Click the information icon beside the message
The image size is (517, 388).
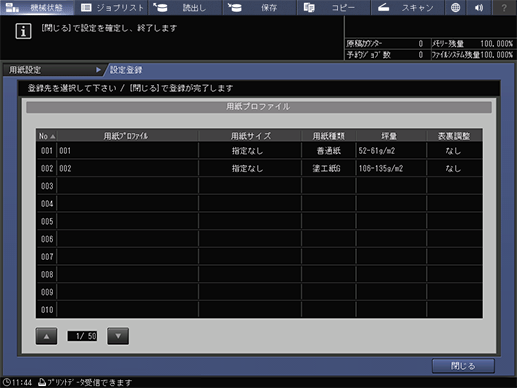pyautogui.click(x=23, y=31)
